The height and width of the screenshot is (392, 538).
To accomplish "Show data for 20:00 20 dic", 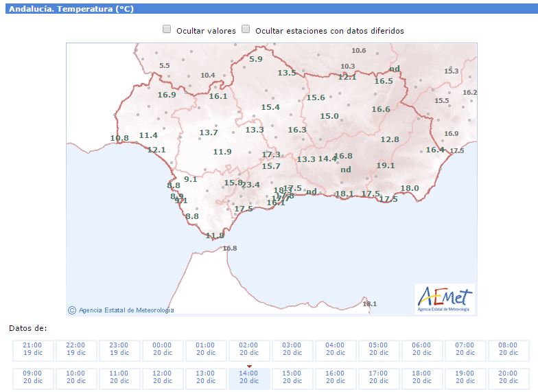I will click(508, 378).
